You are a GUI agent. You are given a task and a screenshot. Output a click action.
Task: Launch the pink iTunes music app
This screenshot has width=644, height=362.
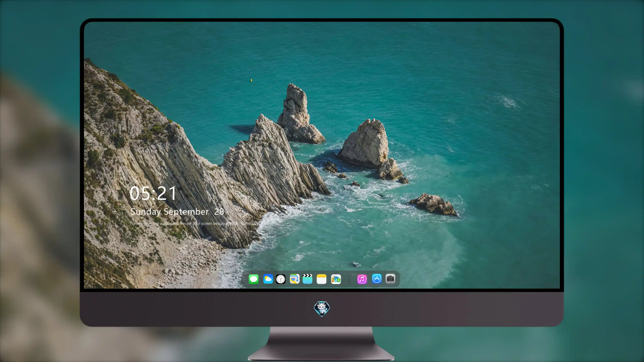coord(362,279)
